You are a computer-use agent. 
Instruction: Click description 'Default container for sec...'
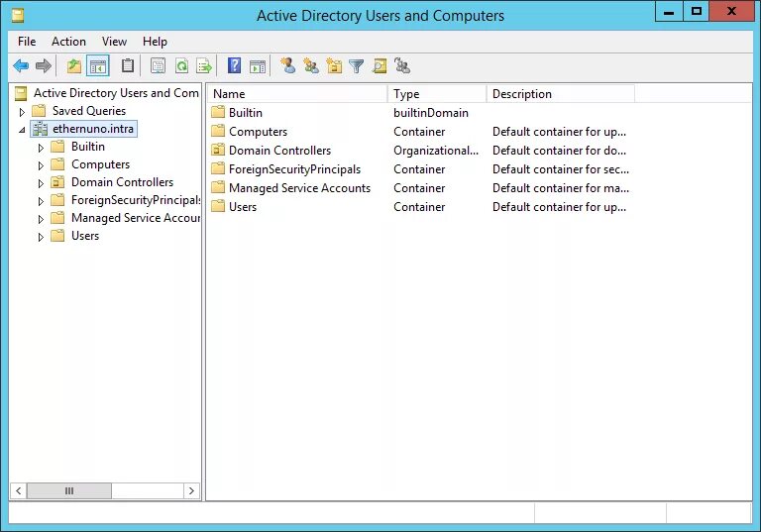pos(561,169)
